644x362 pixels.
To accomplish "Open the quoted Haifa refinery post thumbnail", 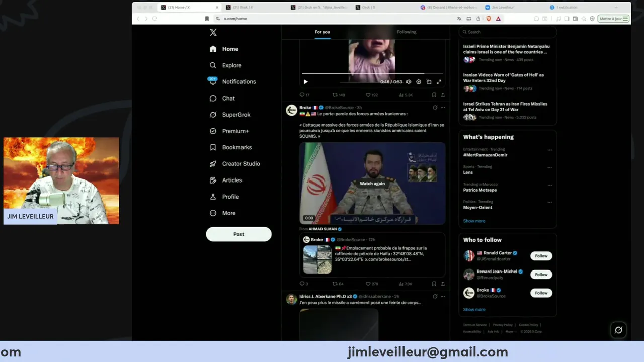I will (x=317, y=259).
